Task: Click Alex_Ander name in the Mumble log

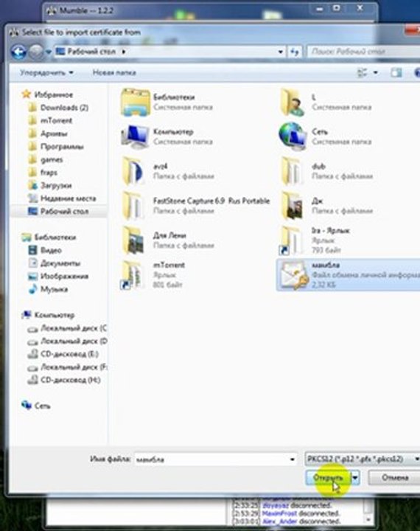Action: coord(279,521)
